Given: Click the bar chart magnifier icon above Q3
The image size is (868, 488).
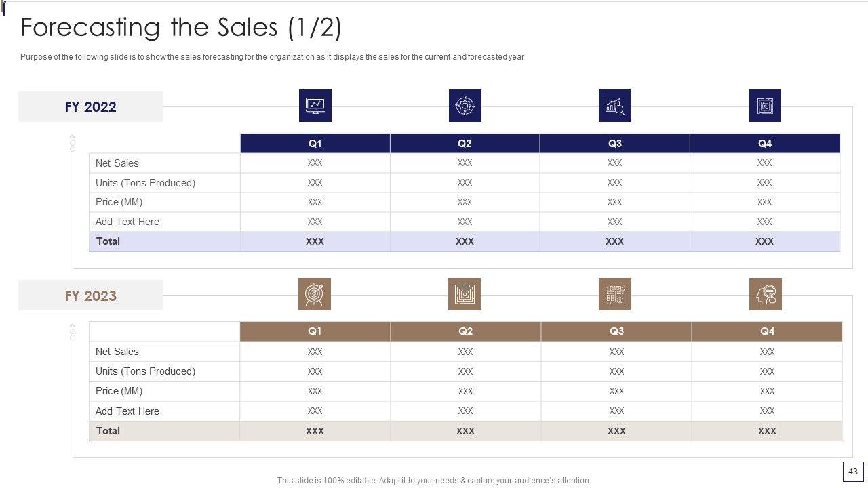Looking at the screenshot, I should point(615,106).
